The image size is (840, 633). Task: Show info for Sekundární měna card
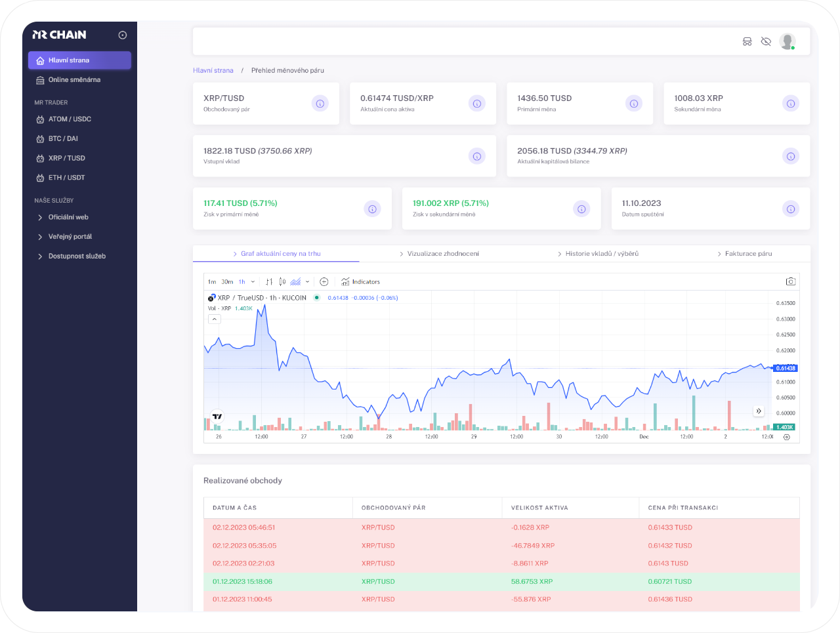(791, 104)
